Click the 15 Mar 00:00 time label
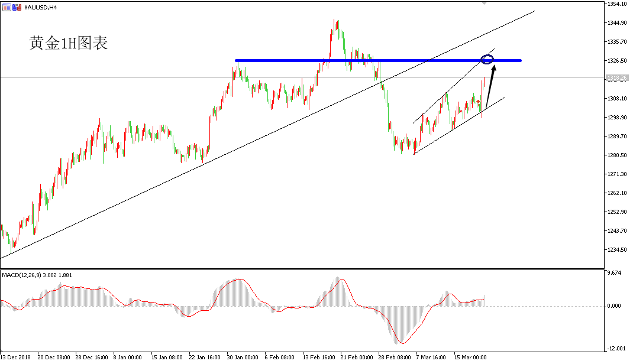633x364 pixels. point(470,357)
